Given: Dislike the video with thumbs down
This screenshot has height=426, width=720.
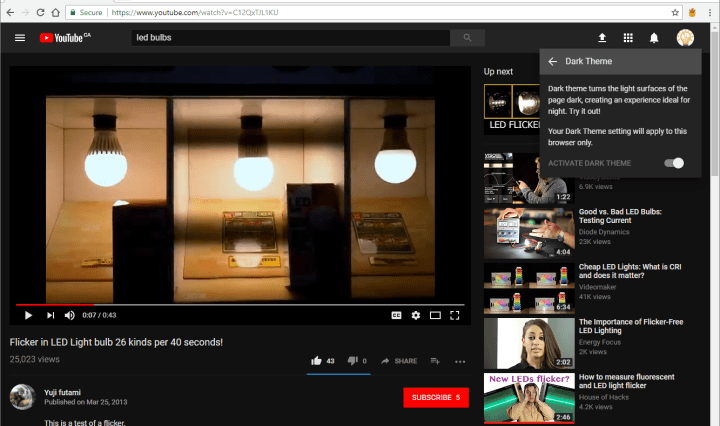Looking at the screenshot, I should (352, 360).
